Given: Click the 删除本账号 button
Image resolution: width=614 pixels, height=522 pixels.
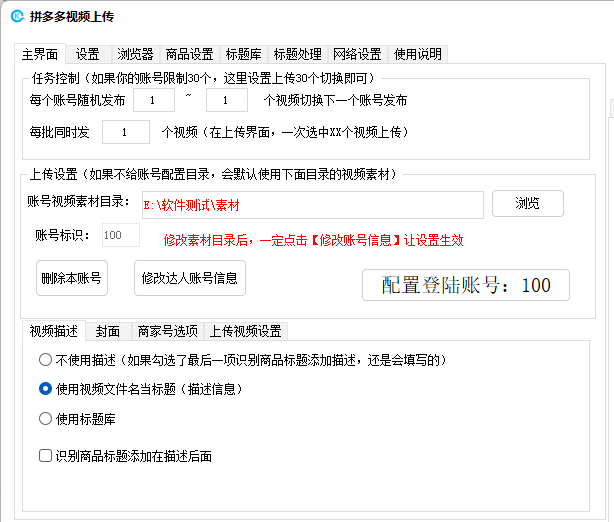Looking at the screenshot, I should click(x=72, y=278).
